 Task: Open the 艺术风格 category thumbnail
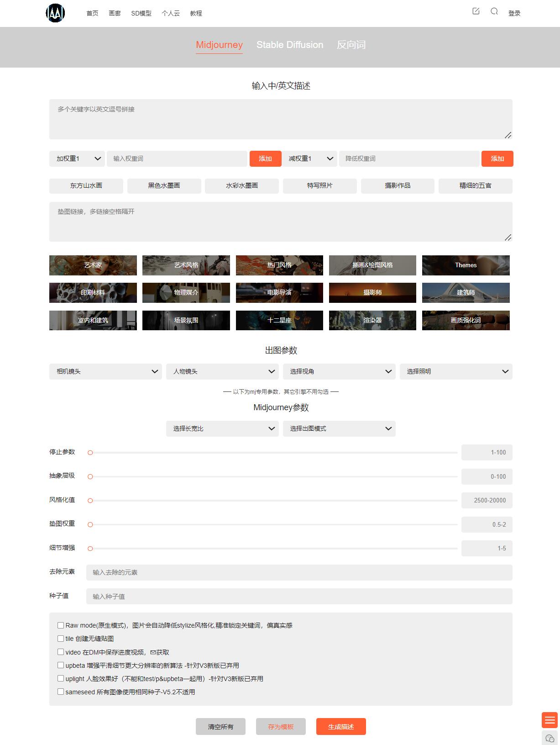pyautogui.click(x=186, y=265)
